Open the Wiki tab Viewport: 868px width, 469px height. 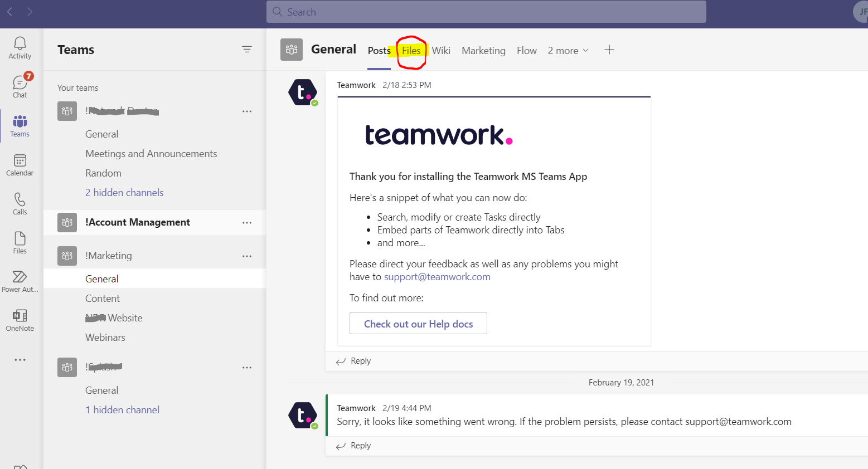pos(441,51)
